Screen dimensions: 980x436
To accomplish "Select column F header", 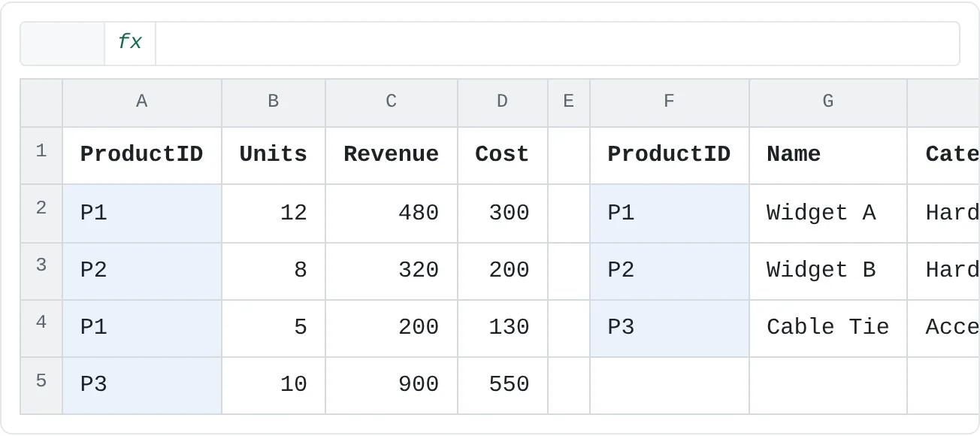I will click(x=670, y=102).
